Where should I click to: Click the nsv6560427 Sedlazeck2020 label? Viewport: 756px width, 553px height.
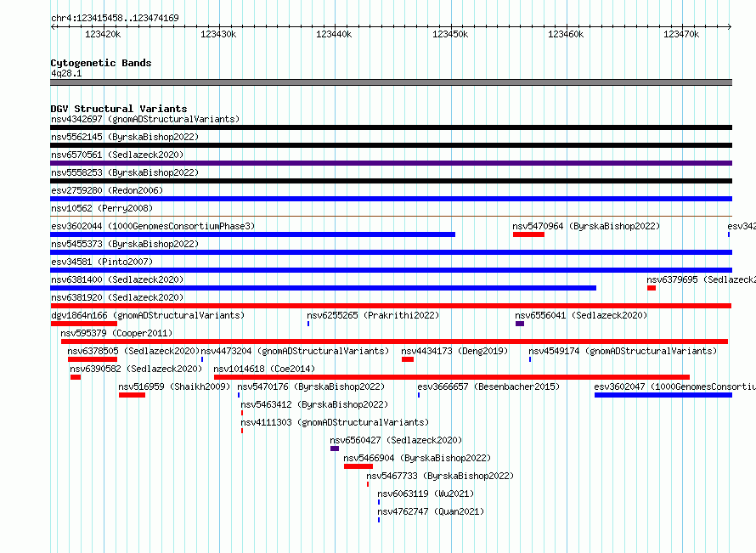[396, 440]
